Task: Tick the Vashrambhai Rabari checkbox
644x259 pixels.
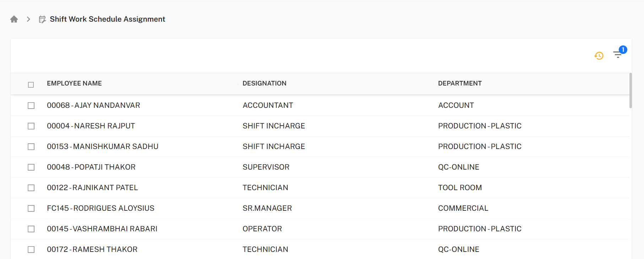Action: pos(31,229)
